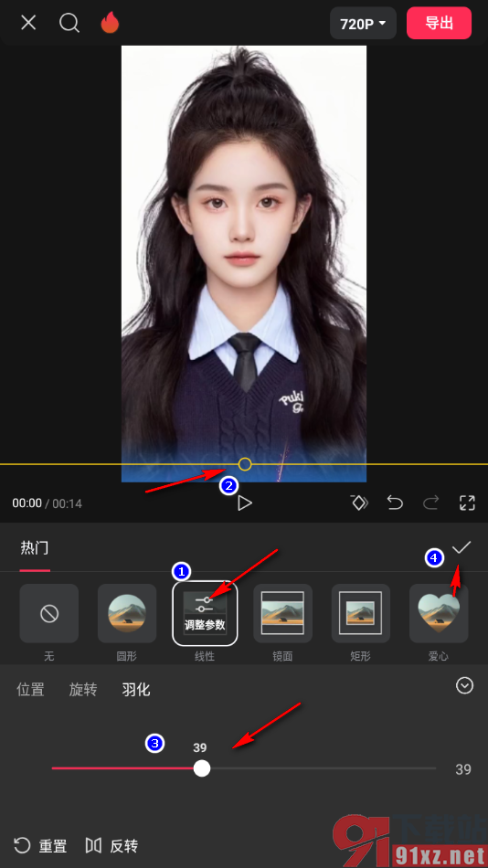Viewport: 488px width, 868px height.
Task: Add a keyframe with the diamond icon
Action: [x=359, y=503]
